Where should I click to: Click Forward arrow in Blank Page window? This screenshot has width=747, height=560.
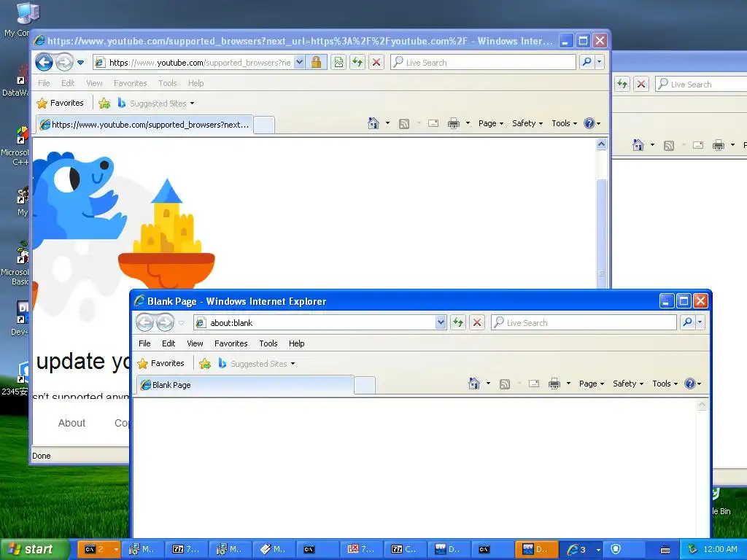[x=165, y=323]
